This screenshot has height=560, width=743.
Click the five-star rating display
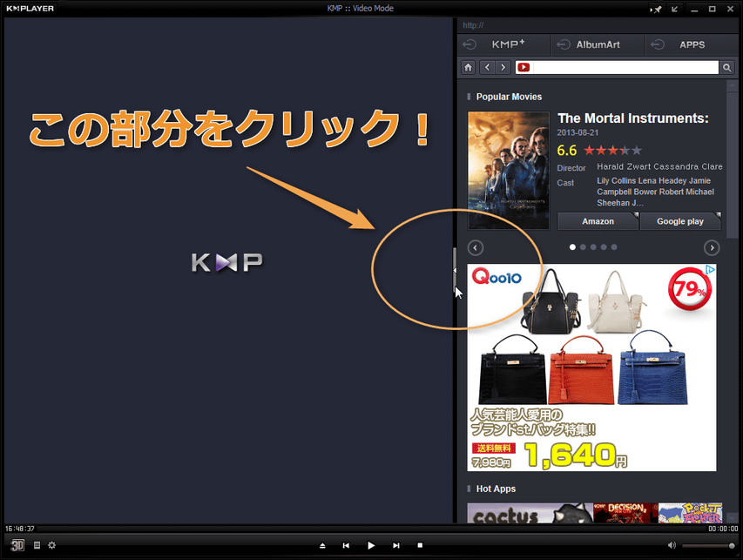tap(612, 151)
